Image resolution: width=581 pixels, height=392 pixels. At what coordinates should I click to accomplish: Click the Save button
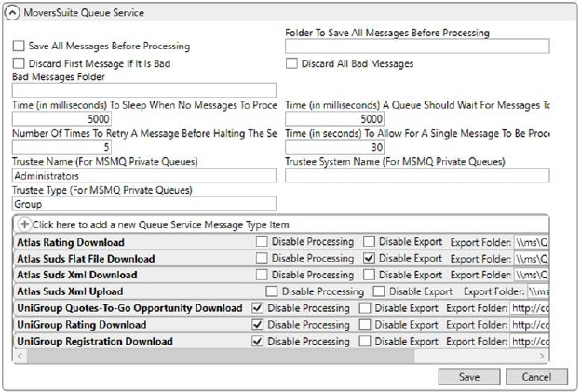[467, 377]
